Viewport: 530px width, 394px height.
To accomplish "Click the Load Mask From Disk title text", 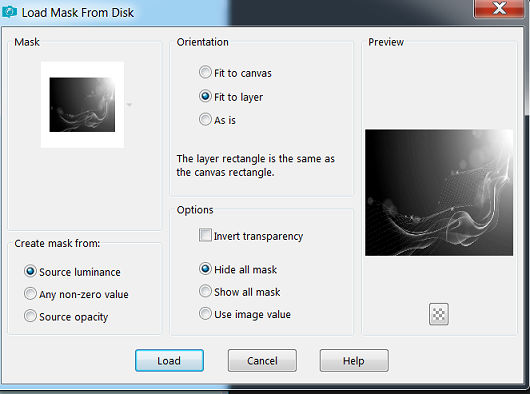I will (78, 13).
